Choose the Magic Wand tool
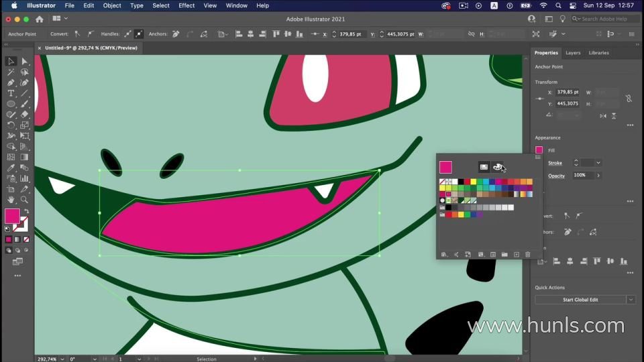Image resolution: width=644 pixels, height=362 pixels. click(11, 72)
